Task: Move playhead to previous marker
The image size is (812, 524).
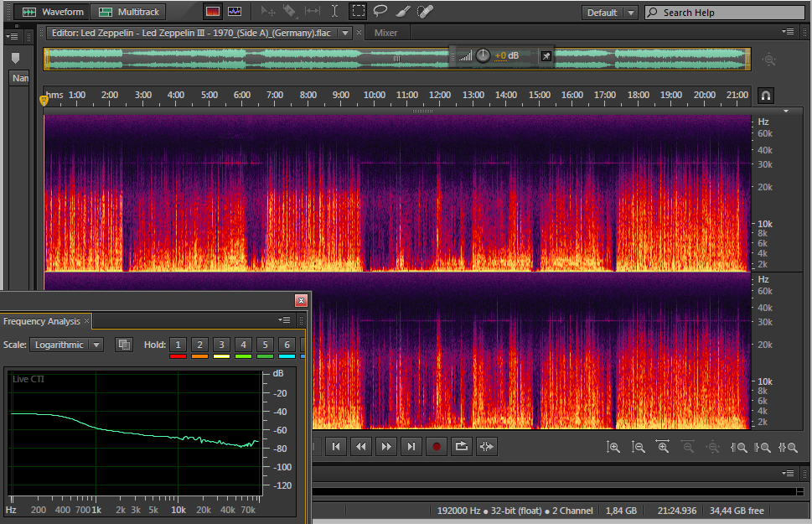Action: [336, 446]
